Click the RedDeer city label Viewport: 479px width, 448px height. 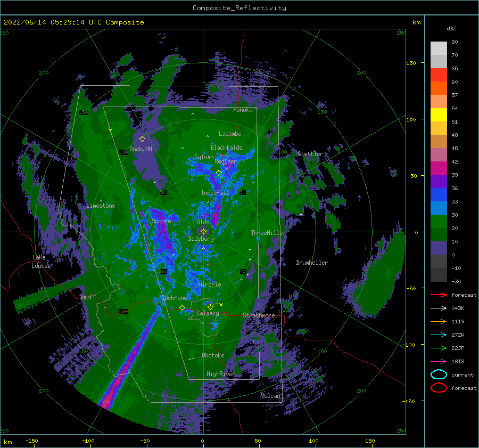[x=226, y=161]
